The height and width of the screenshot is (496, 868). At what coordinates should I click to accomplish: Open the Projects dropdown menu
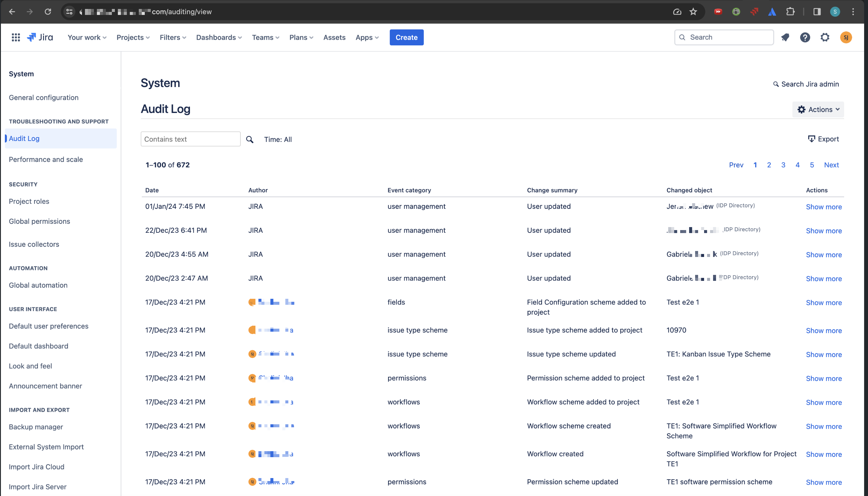coord(133,37)
